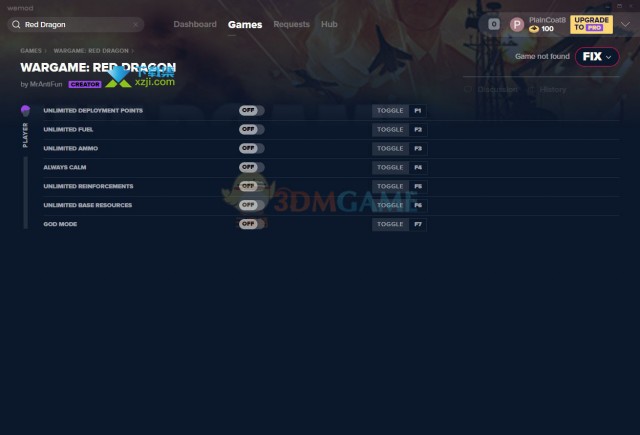640x435 pixels.
Task: Change F3 hotkey for Unlimited Ammo
Action: 418,149
